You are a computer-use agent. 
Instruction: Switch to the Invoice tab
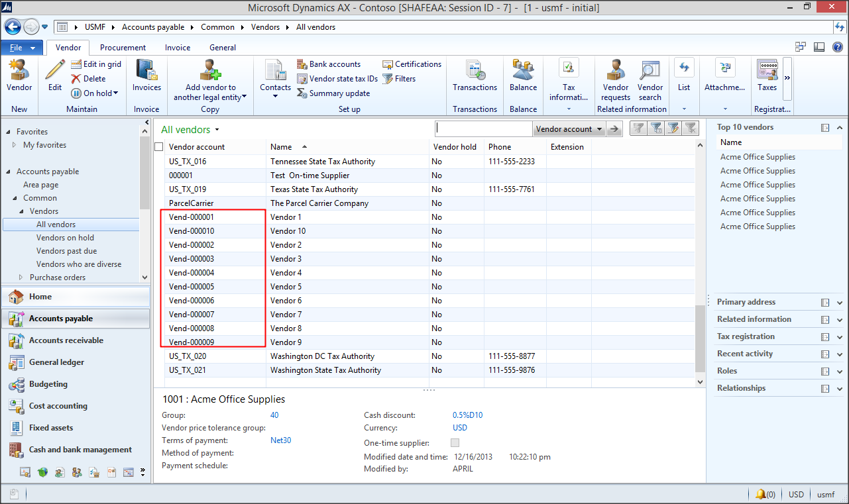[178, 48]
